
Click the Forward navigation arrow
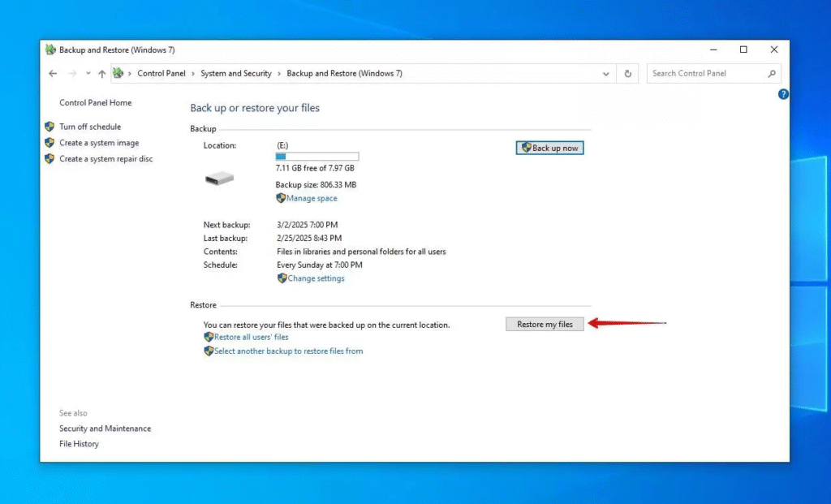(x=72, y=74)
